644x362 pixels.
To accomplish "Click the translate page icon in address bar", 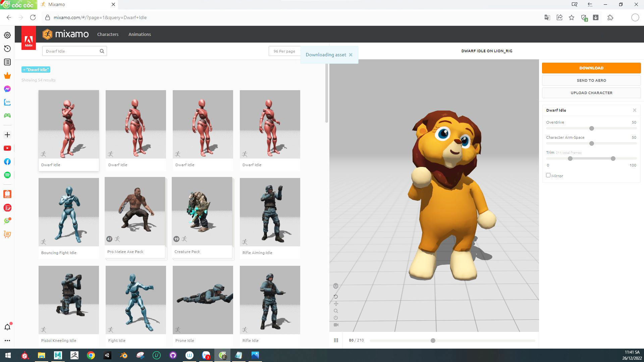I will pos(547,17).
